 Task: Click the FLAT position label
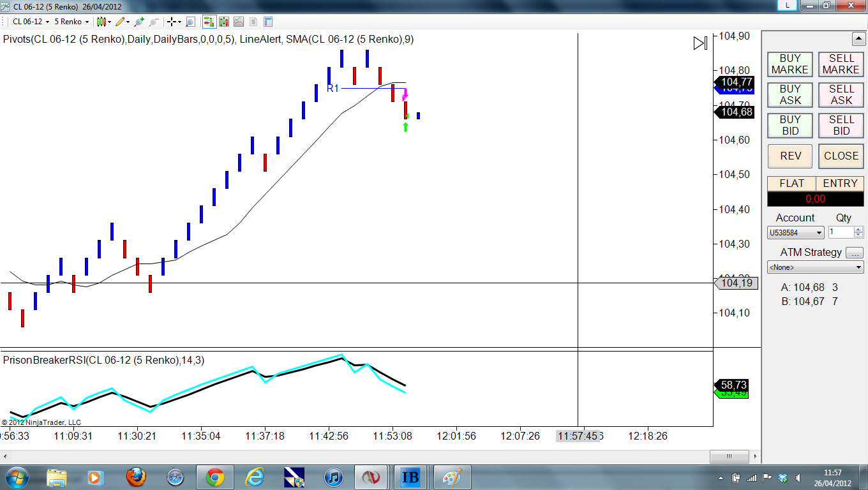click(791, 183)
